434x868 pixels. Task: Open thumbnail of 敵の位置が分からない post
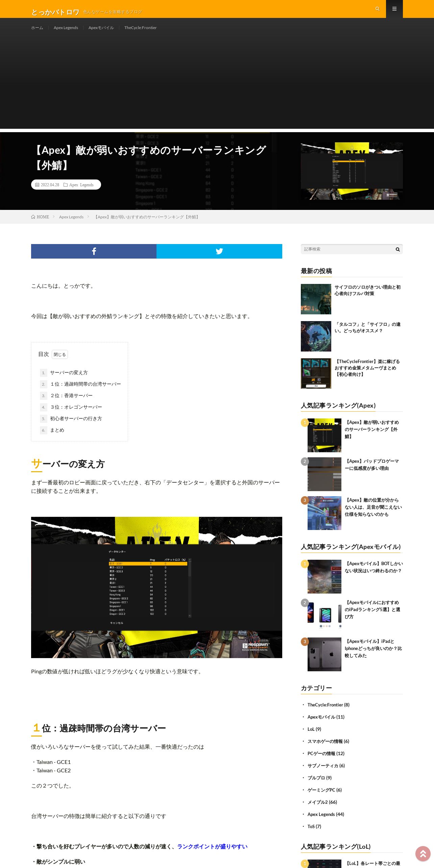pyautogui.click(x=324, y=513)
